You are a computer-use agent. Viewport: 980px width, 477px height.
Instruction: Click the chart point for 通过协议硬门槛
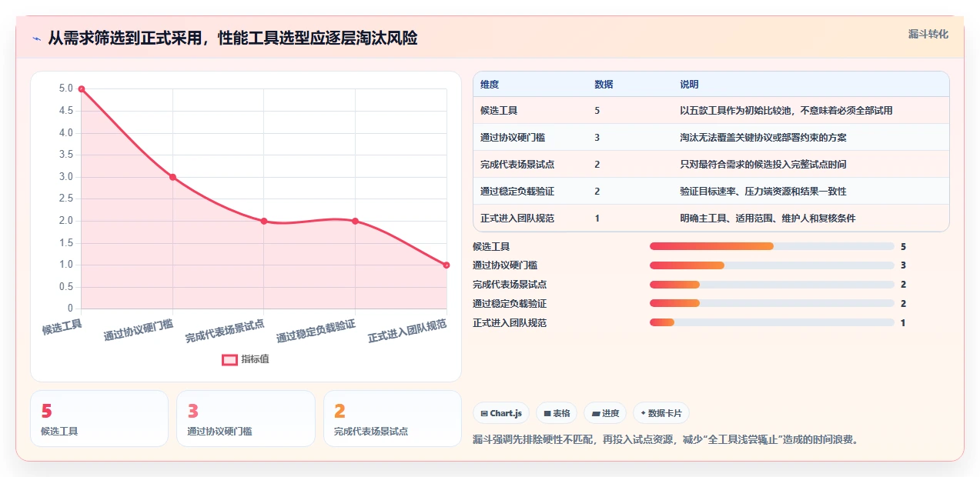172,177
